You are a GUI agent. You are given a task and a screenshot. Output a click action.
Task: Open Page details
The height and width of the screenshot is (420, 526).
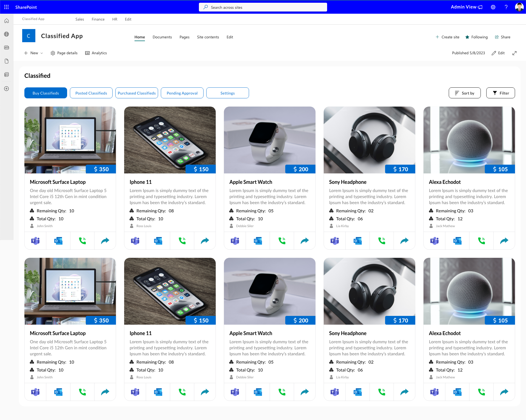[64, 53]
